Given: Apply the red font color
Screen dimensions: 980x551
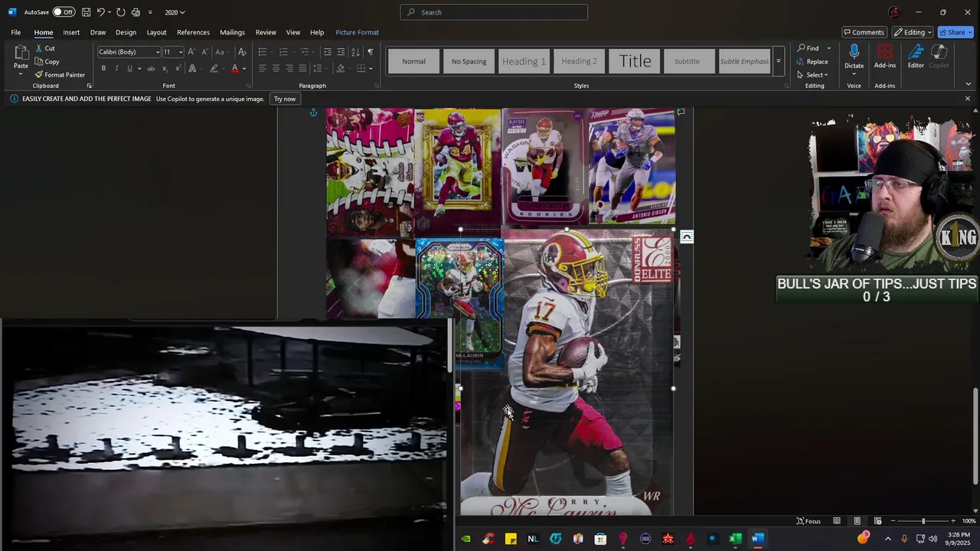Looking at the screenshot, I should coord(234,68).
